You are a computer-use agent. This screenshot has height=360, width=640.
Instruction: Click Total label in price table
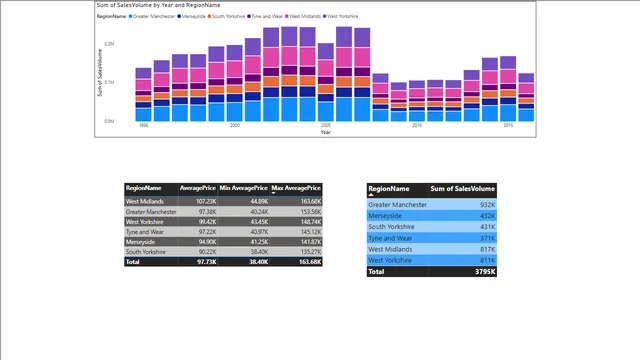(133, 262)
